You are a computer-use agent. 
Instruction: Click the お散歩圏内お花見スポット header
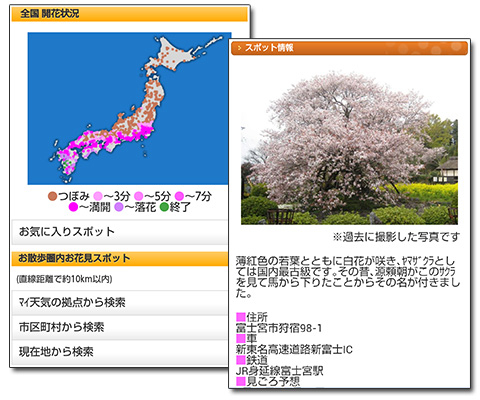tap(120, 258)
